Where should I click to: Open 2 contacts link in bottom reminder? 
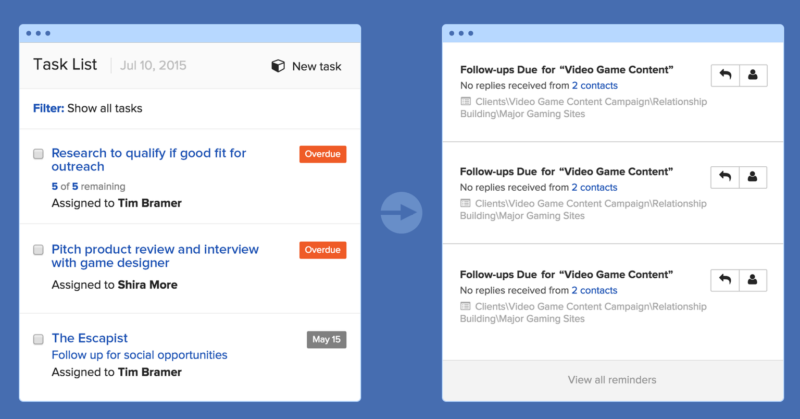click(x=594, y=290)
